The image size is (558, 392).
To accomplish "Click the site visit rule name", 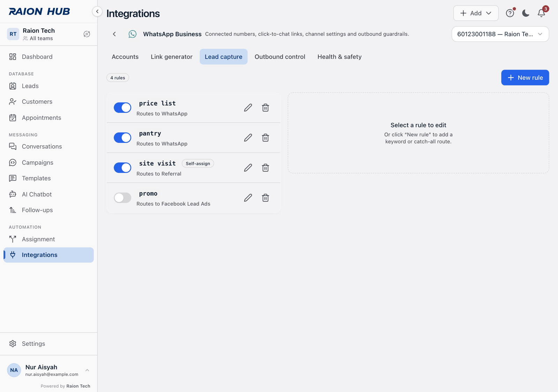I will 157,163.
